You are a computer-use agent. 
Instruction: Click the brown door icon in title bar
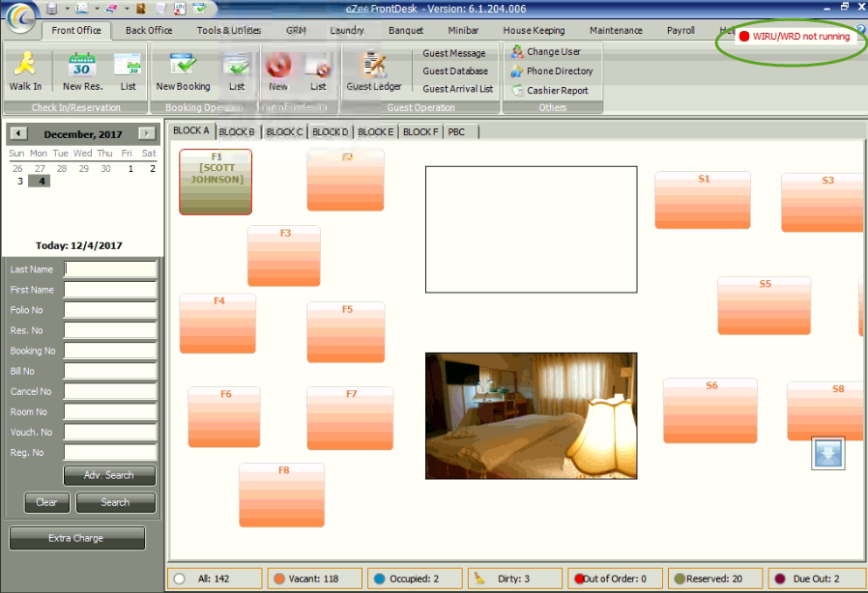point(140,9)
